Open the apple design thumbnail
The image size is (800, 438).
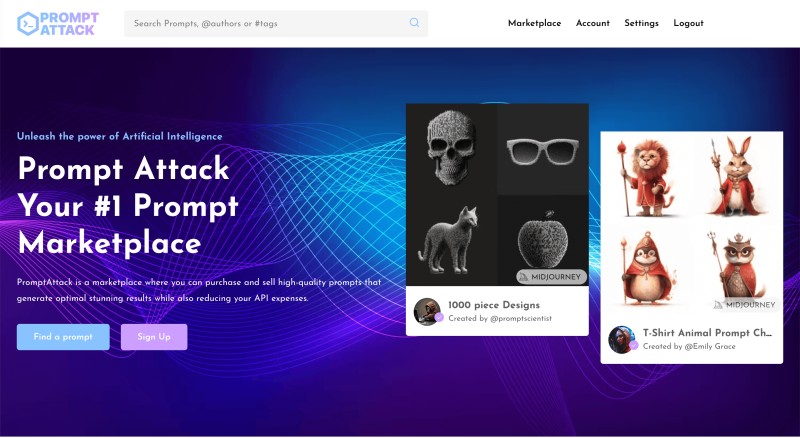click(543, 240)
